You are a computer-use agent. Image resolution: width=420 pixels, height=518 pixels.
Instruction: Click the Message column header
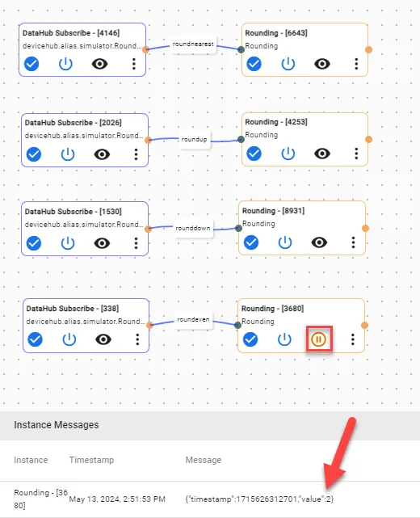(x=204, y=460)
